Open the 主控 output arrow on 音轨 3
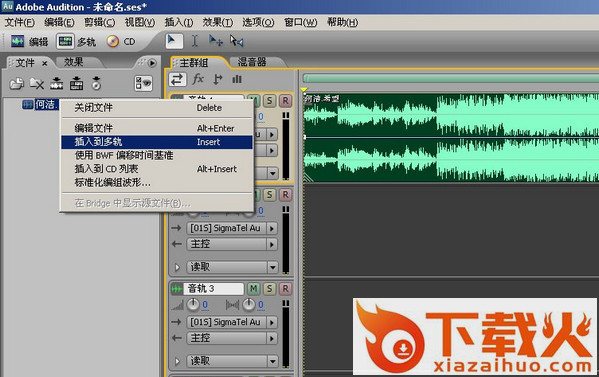Viewport: 599px width, 377px height. (x=272, y=338)
